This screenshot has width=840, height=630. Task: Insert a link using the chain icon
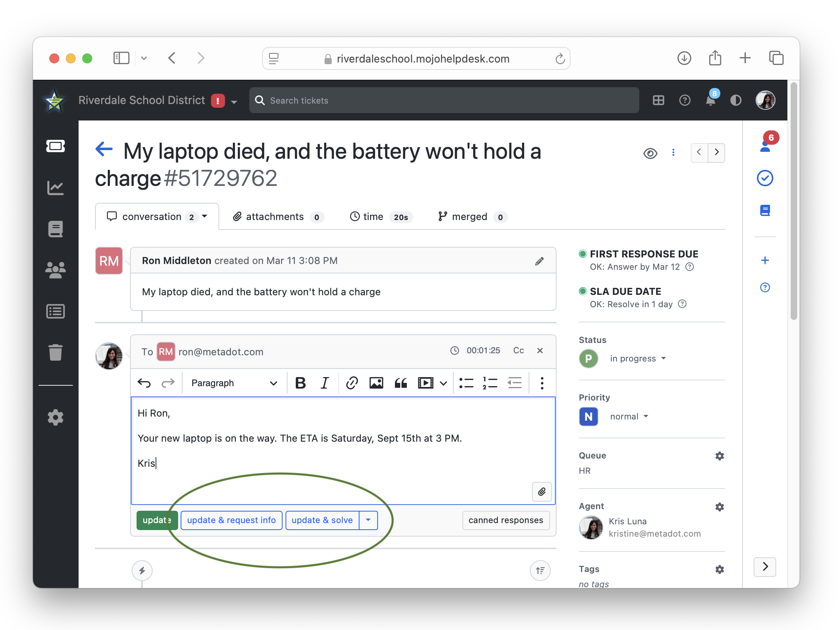point(352,383)
